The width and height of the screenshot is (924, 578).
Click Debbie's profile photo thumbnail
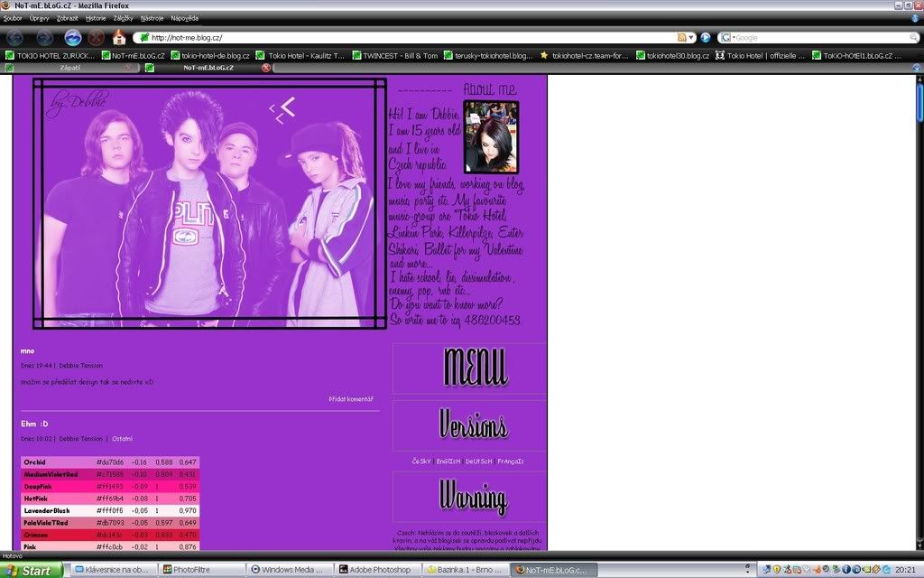point(491,137)
